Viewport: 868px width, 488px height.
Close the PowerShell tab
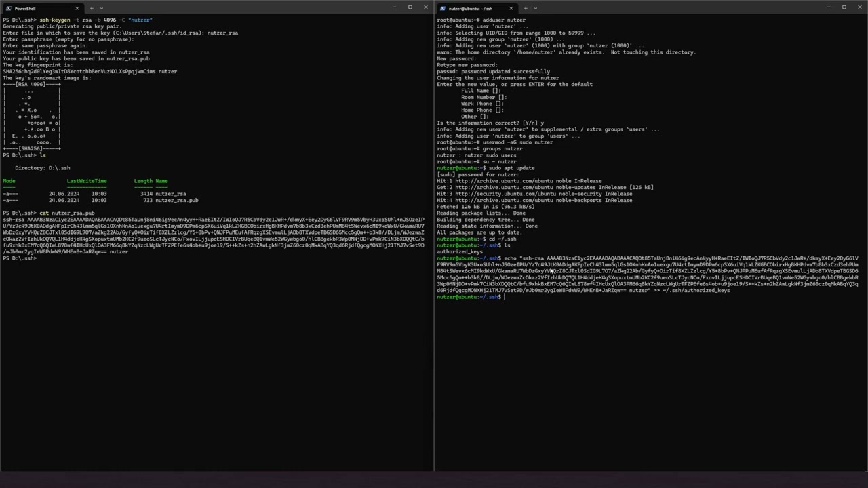(77, 8)
